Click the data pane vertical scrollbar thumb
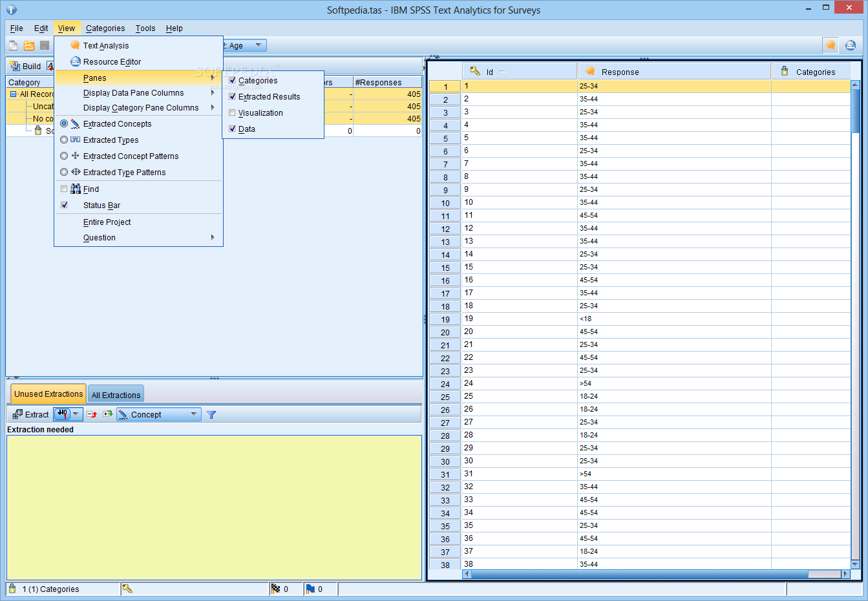868x601 pixels. 855,111
